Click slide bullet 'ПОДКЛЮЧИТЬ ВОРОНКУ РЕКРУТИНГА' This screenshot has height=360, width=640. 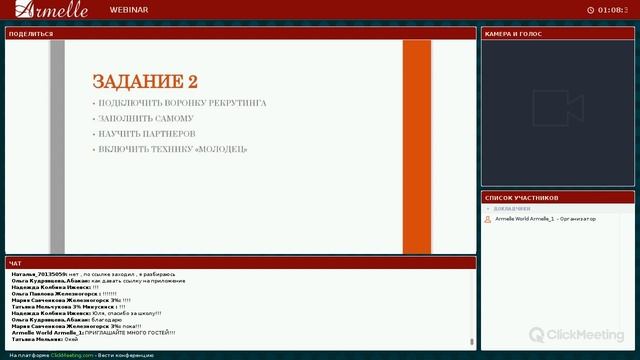(182, 103)
